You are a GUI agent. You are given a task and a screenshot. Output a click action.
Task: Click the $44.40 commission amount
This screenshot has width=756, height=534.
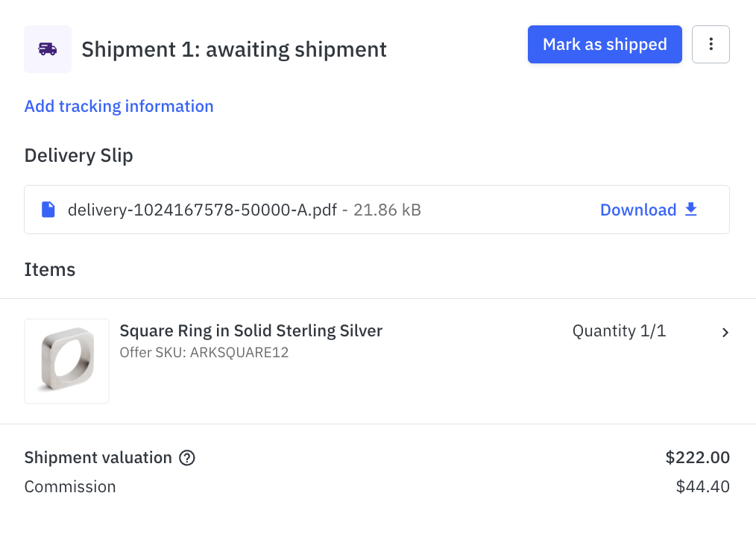[x=702, y=487]
